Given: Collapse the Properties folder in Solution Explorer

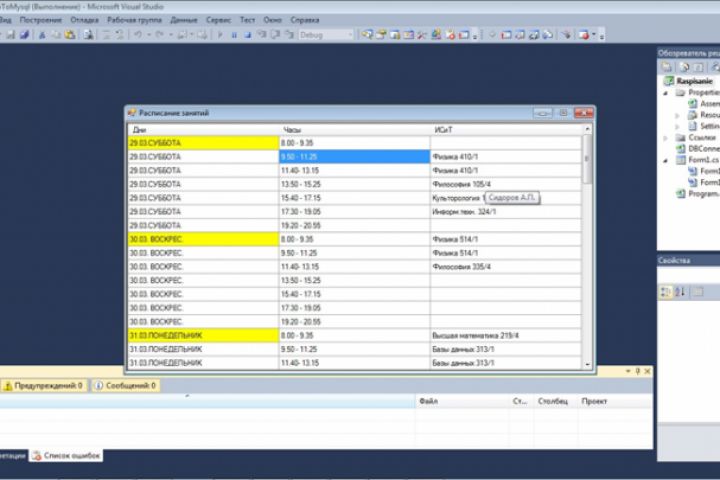Looking at the screenshot, I should (x=665, y=93).
